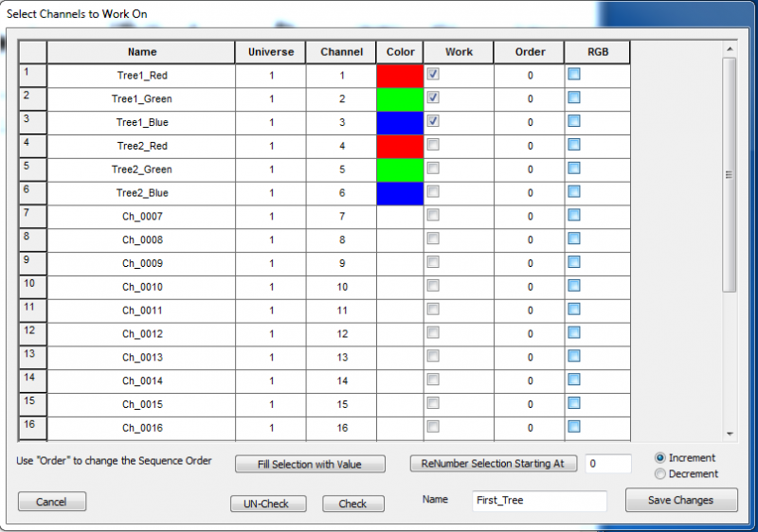Click the Channel column header

pyautogui.click(x=340, y=52)
